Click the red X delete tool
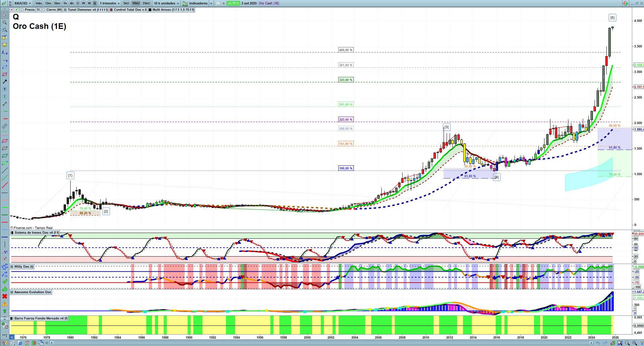The width and height of the screenshot is (644, 346). [5, 296]
